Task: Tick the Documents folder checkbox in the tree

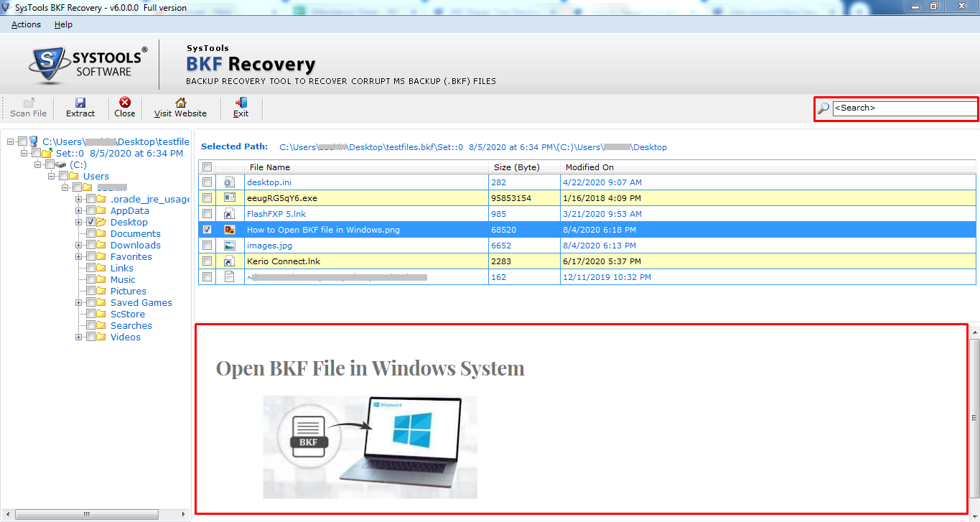Action: click(90, 233)
